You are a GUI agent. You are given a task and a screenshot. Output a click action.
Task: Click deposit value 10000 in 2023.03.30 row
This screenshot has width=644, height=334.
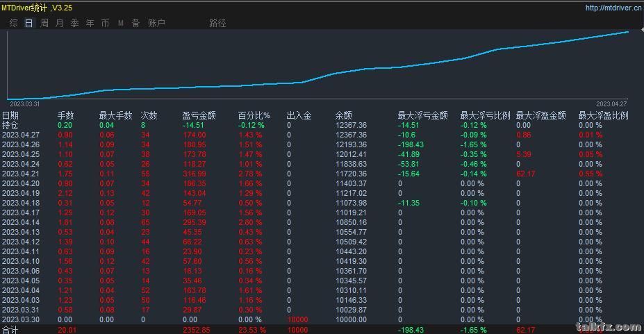click(x=298, y=319)
